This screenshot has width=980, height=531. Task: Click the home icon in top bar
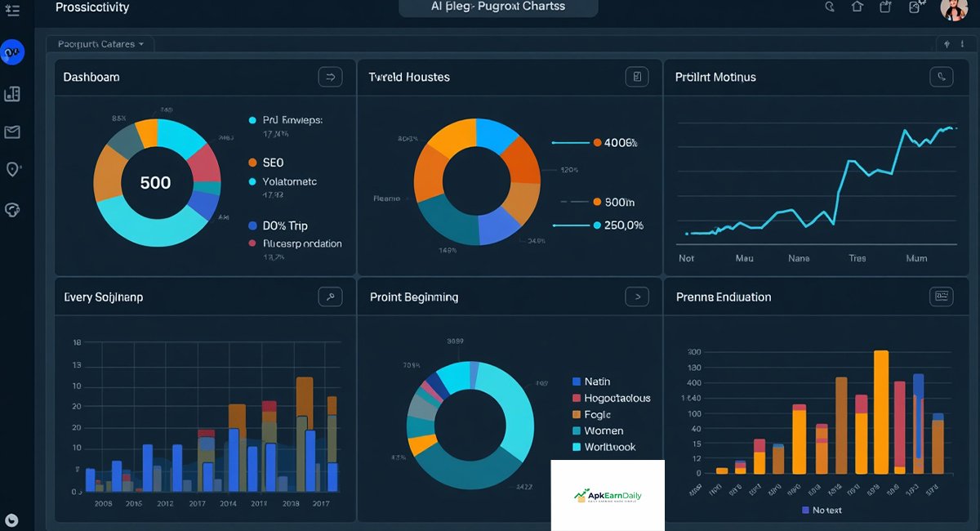tap(857, 7)
